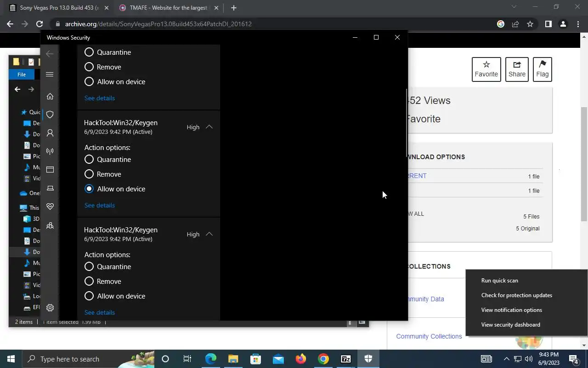Open Device performance & health heart icon
The image size is (588, 368).
50,207
